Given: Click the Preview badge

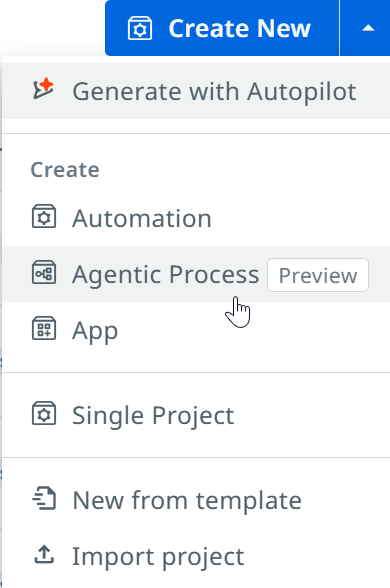Looking at the screenshot, I should (318, 275).
